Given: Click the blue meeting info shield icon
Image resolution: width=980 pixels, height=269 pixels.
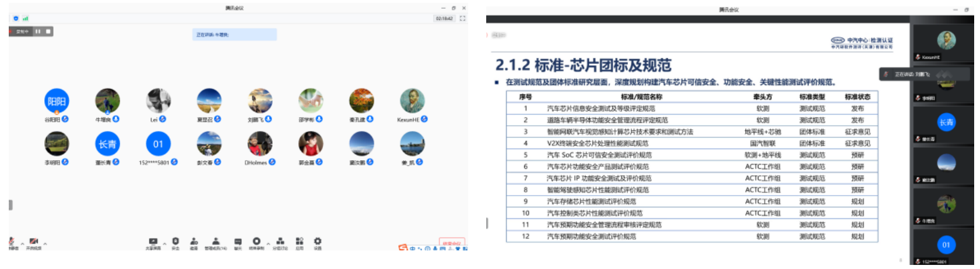Looking at the screenshot, I should pos(16,19).
